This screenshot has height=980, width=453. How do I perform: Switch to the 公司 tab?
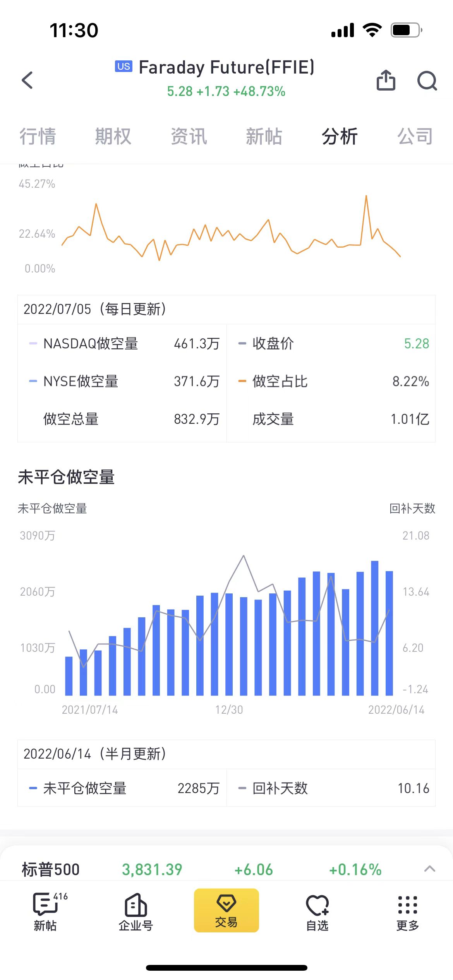point(415,136)
